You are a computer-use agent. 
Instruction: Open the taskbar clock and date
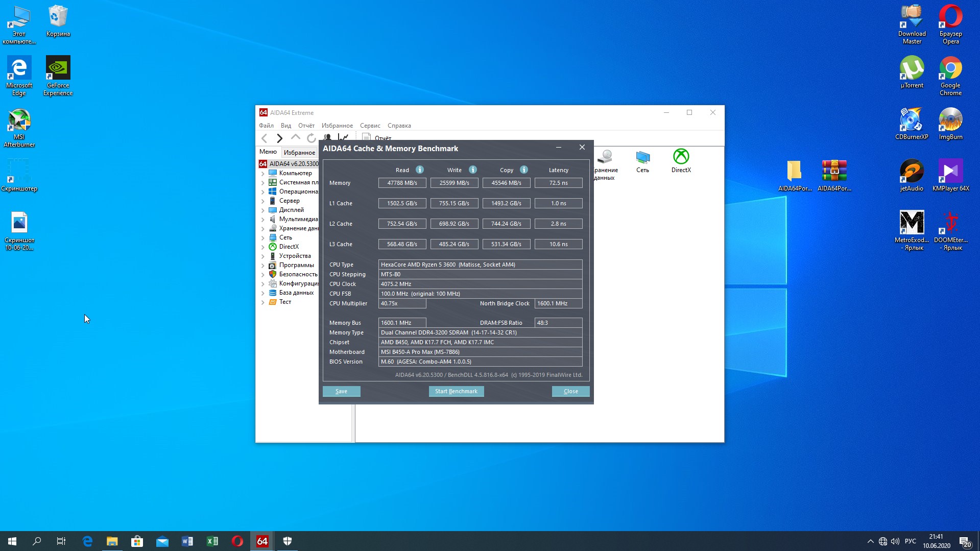[x=936, y=541]
